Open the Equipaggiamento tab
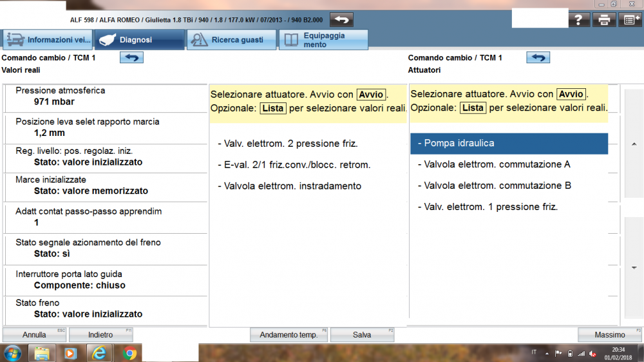The width and height of the screenshot is (644, 362). click(323, 40)
